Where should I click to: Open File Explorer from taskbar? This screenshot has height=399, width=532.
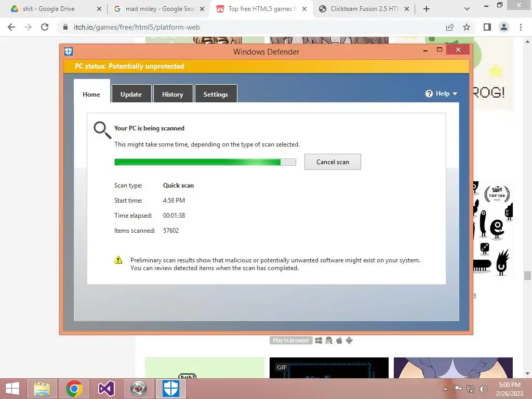42,389
